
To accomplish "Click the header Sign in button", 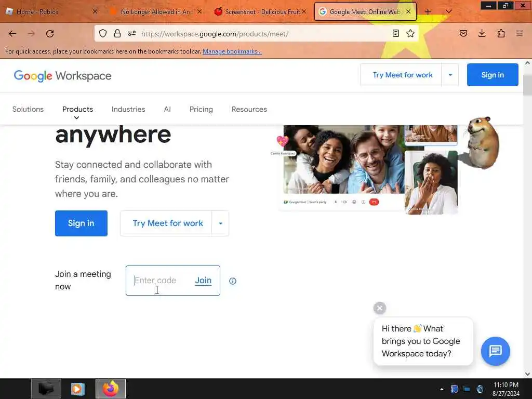I will click(x=493, y=75).
